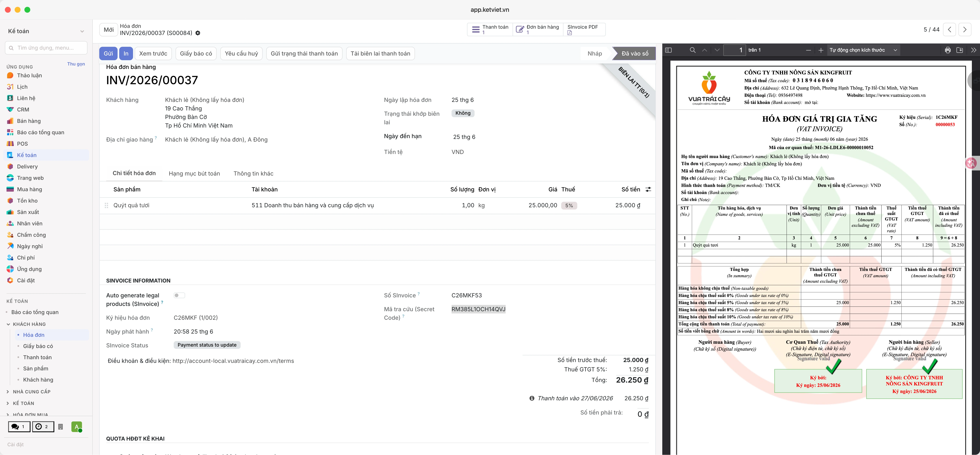The height and width of the screenshot is (455, 980).
Task: Open Thanh toán smart button
Action: point(490,29)
